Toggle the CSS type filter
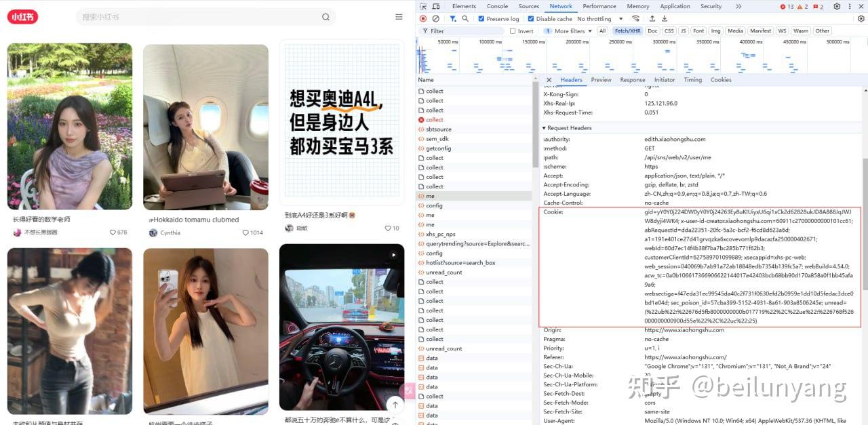This screenshot has height=425, width=868. pos(669,31)
